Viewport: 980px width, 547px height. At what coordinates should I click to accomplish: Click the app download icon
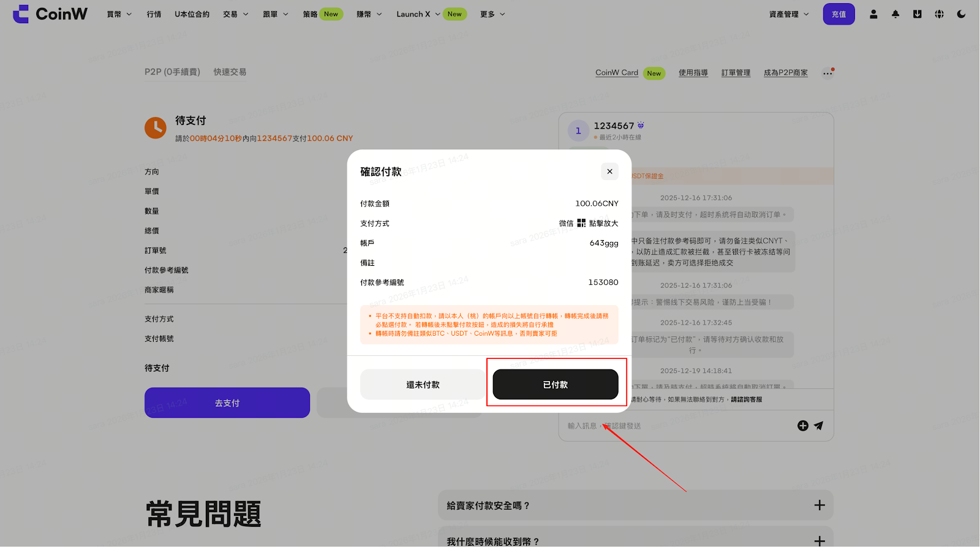click(x=917, y=14)
